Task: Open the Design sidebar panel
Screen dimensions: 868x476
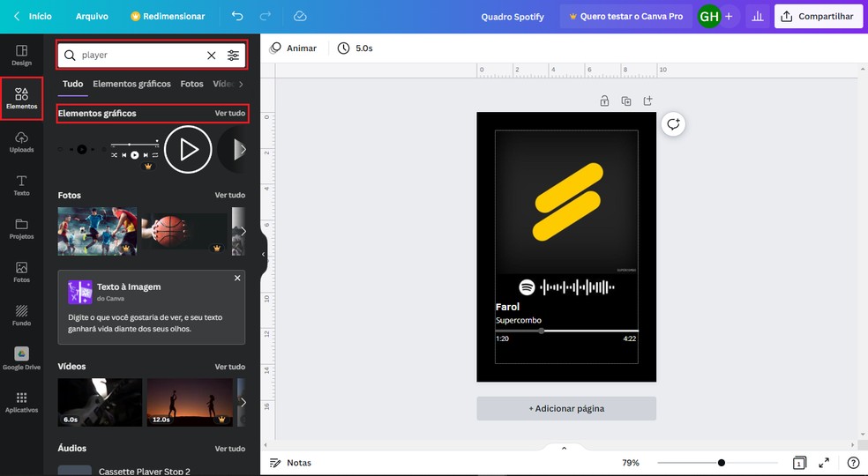Action: (x=21, y=56)
